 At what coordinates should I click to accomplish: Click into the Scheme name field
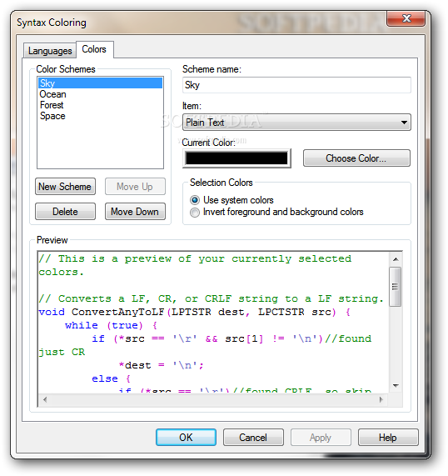click(x=296, y=85)
